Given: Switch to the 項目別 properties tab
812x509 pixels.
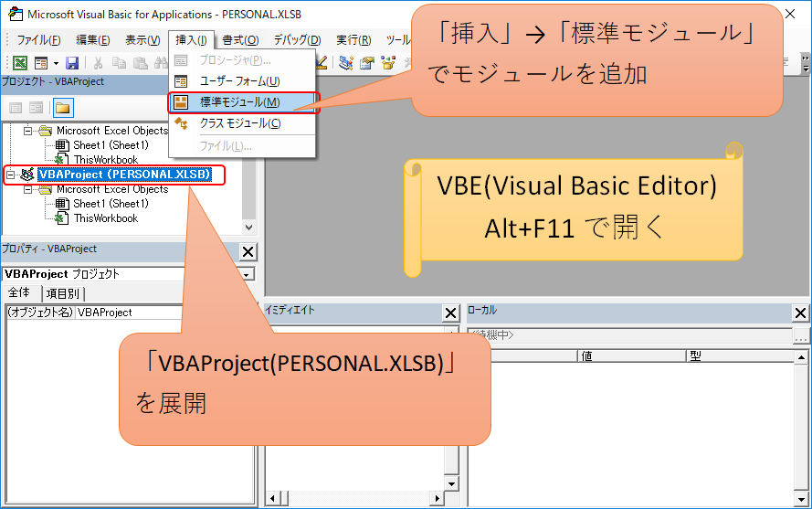Looking at the screenshot, I should click(63, 294).
